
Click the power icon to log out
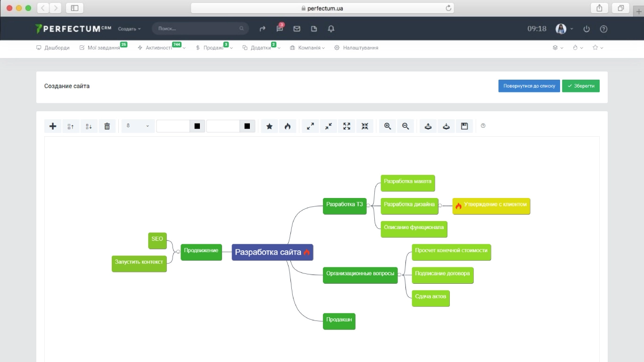586,29
